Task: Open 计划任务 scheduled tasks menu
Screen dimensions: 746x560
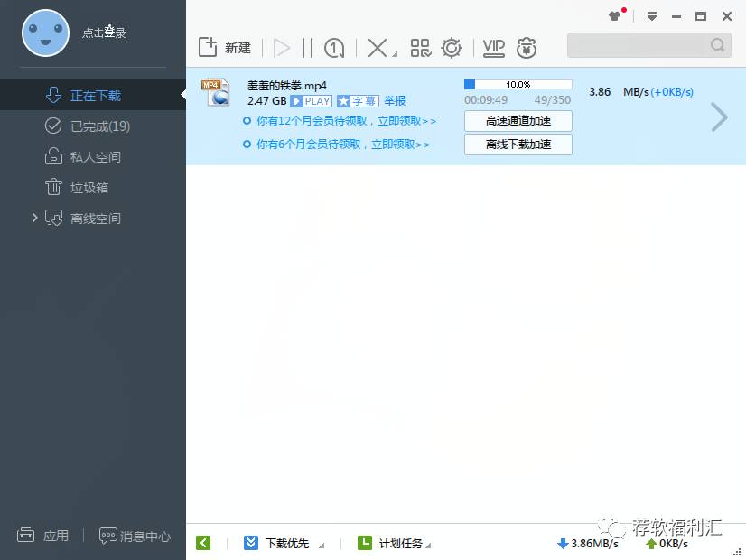Action: pos(395,544)
